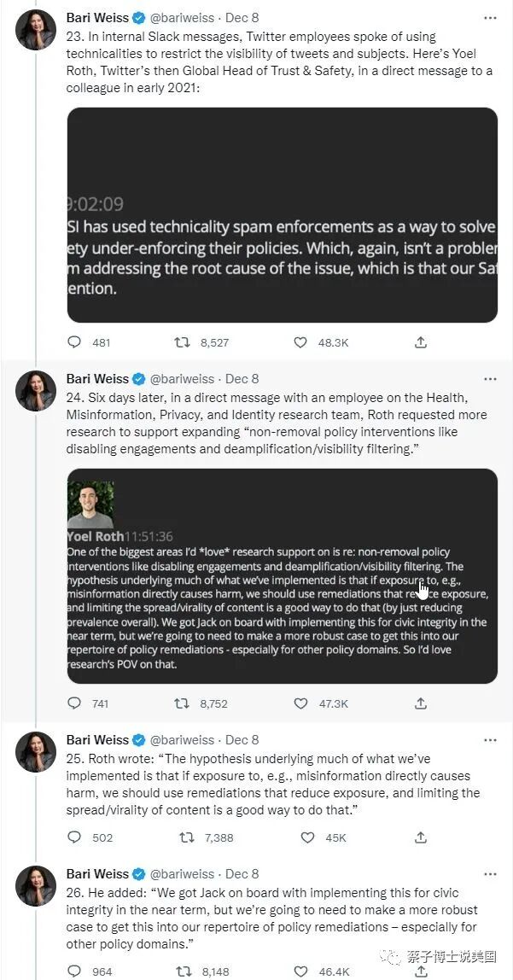The width and height of the screenshot is (513, 980).
Task: Open Bari Weiss profile name on tweet 23
Action: pos(97,17)
